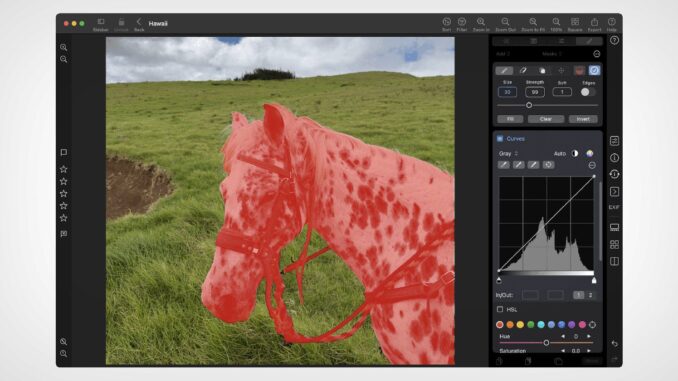Select the gradient mask tool

(542, 70)
